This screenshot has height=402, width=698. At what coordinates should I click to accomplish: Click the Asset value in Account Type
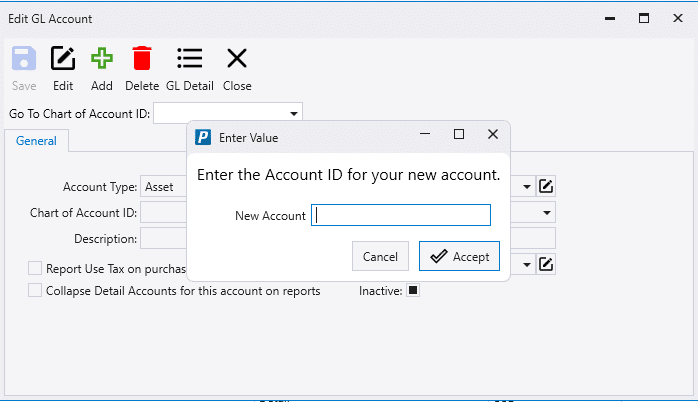coord(159,187)
